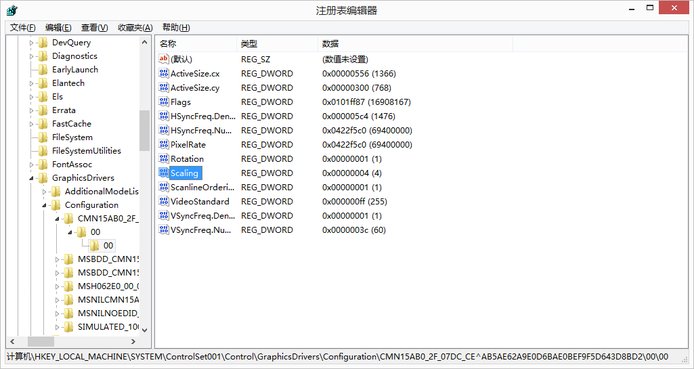Expand the DevQuery tree node

31,43
